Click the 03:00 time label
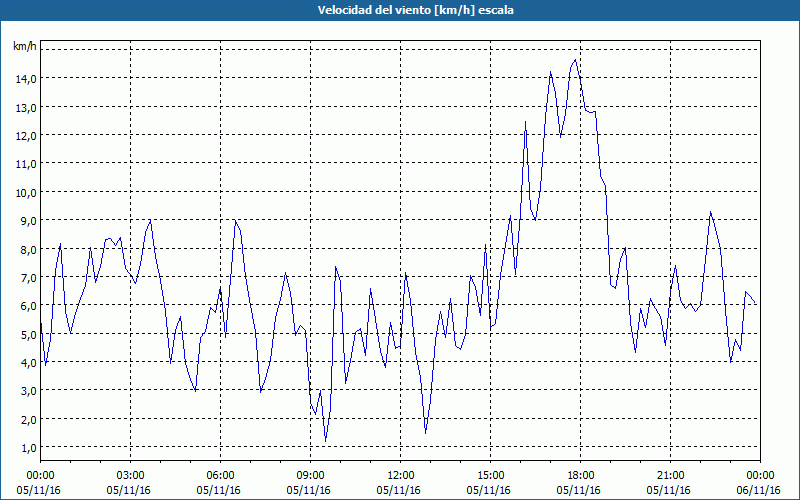The height and width of the screenshot is (500, 800). click(131, 476)
